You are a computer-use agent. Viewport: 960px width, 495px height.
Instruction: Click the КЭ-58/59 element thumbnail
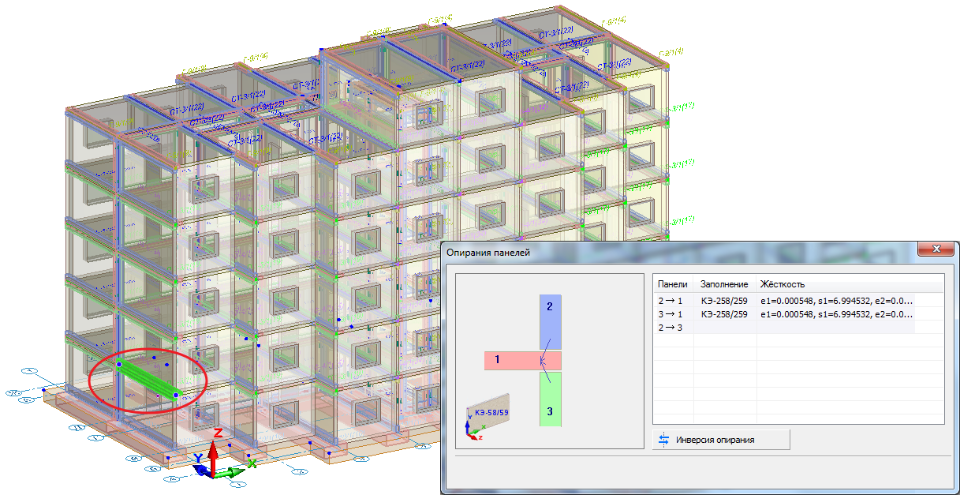(x=490, y=409)
